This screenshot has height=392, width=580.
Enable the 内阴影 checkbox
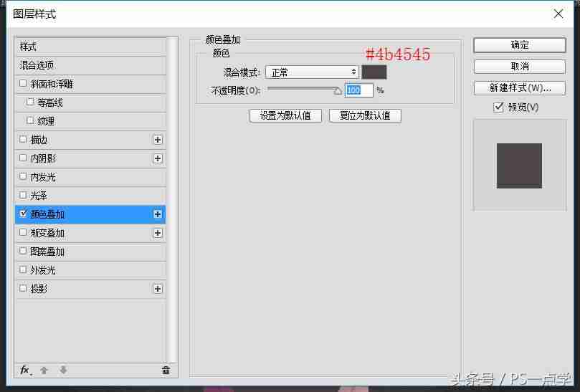pyautogui.click(x=23, y=158)
